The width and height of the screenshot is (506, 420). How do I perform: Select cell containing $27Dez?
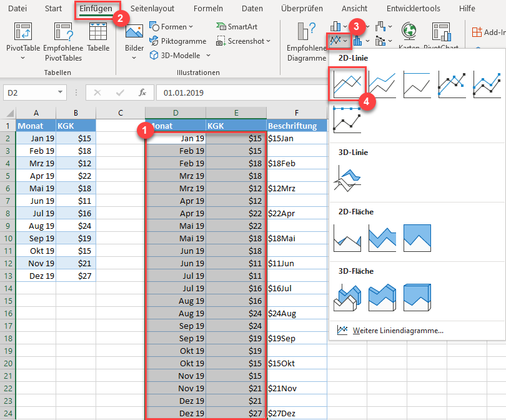tap(297, 413)
